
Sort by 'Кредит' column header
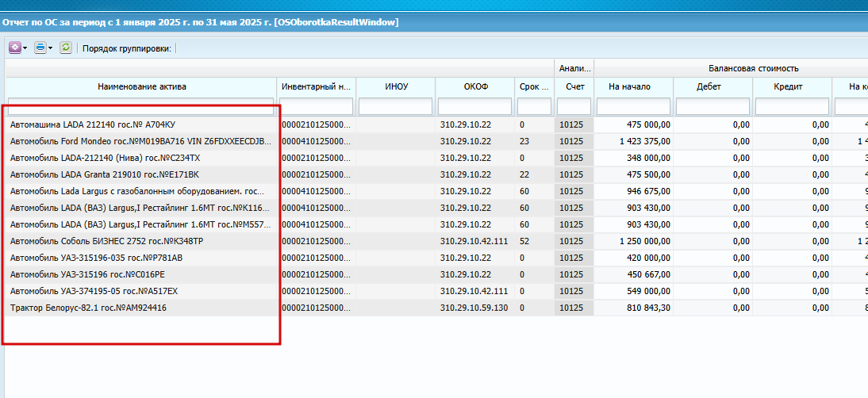point(792,86)
